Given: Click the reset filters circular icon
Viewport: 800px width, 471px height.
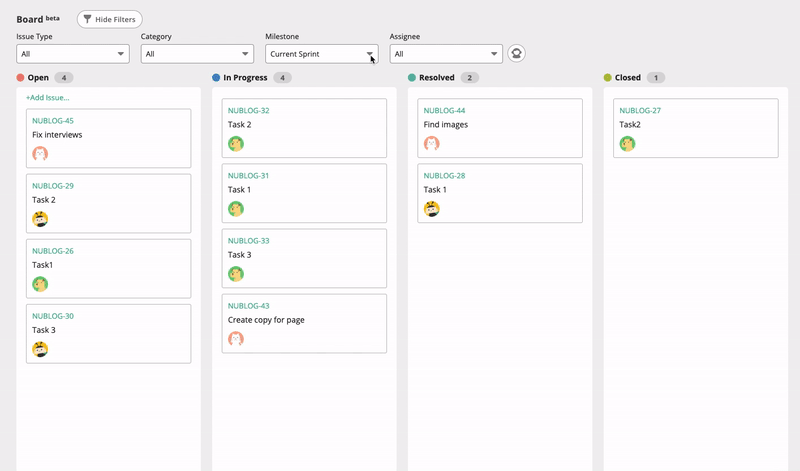Looking at the screenshot, I should tap(516, 54).
